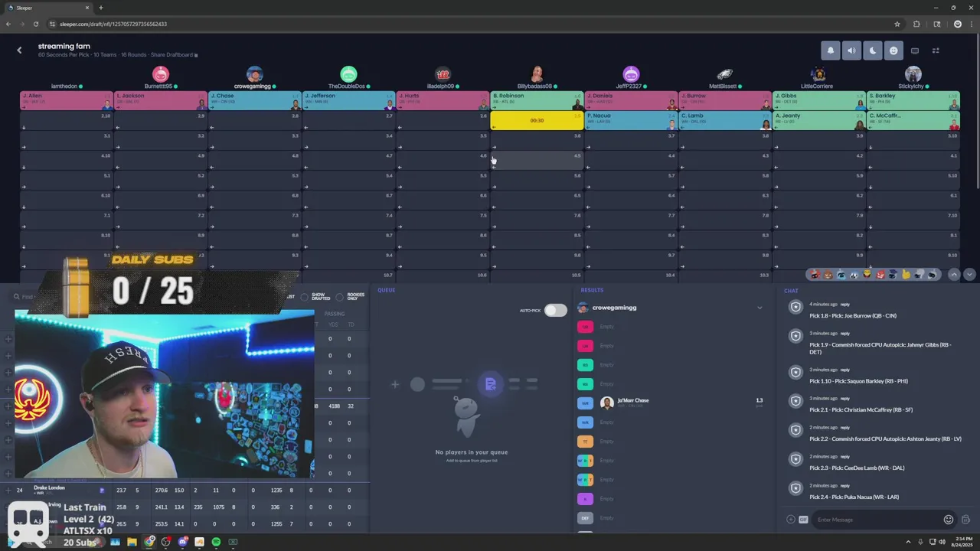The image size is (980, 551).
Task: Mute draft sounds with speaker icon
Action: (851, 51)
